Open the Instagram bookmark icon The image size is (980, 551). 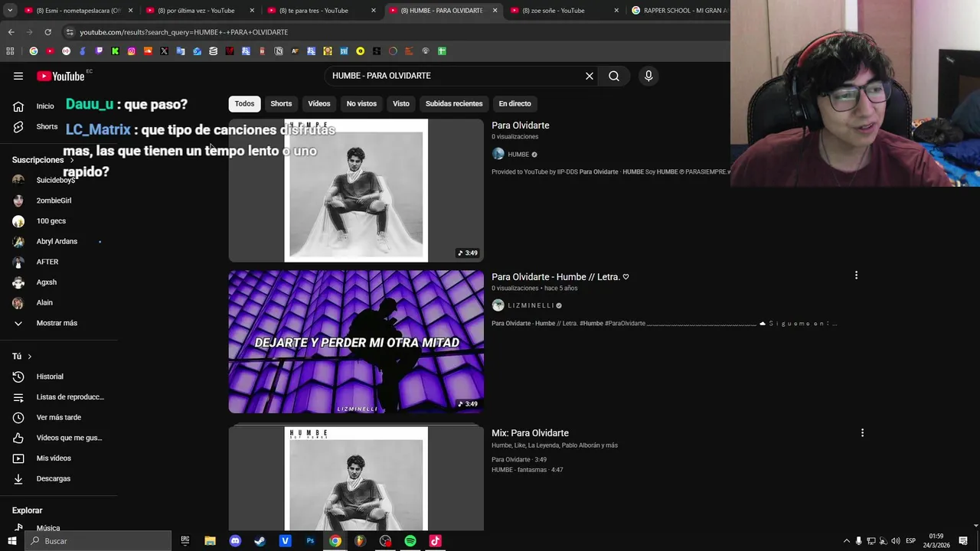(x=132, y=51)
